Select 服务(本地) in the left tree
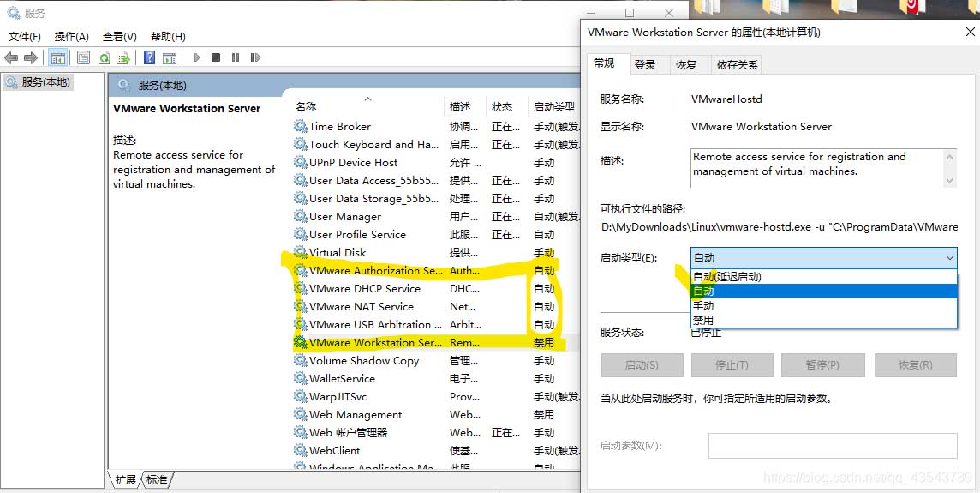 [39, 82]
